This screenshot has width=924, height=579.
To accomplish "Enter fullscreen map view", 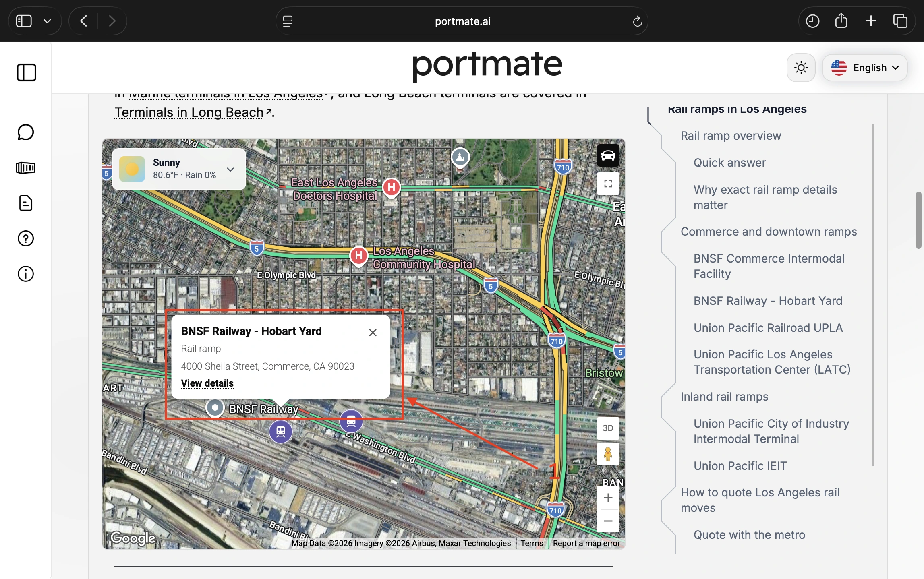I will click(x=608, y=184).
